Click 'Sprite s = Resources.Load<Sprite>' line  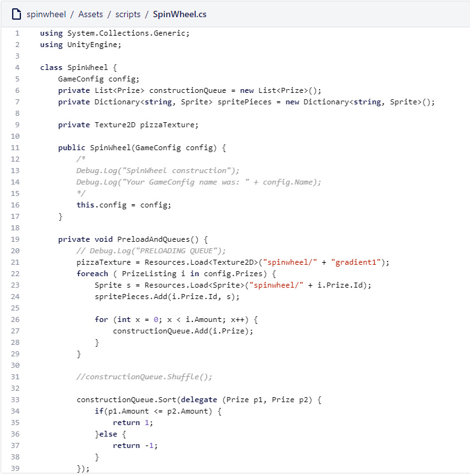click(233, 285)
